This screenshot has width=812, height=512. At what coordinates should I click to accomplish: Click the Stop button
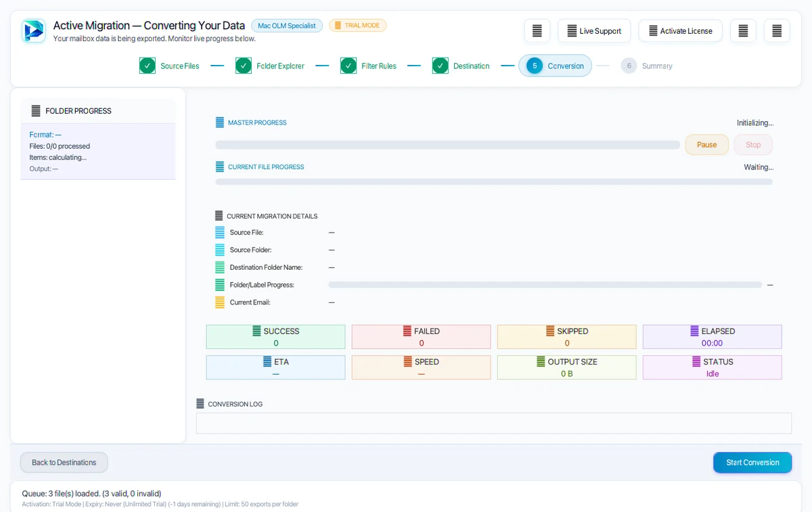[753, 145]
